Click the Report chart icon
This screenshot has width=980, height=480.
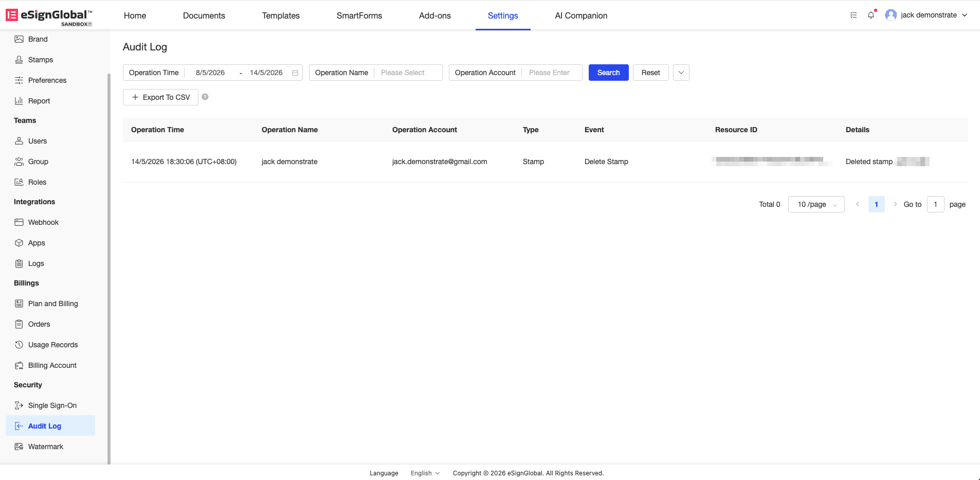click(19, 101)
